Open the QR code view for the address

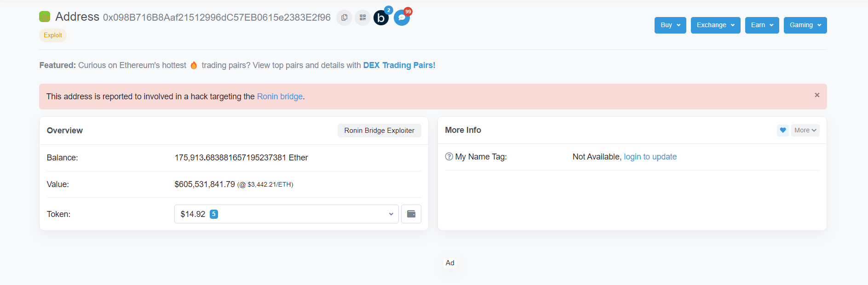[362, 17]
